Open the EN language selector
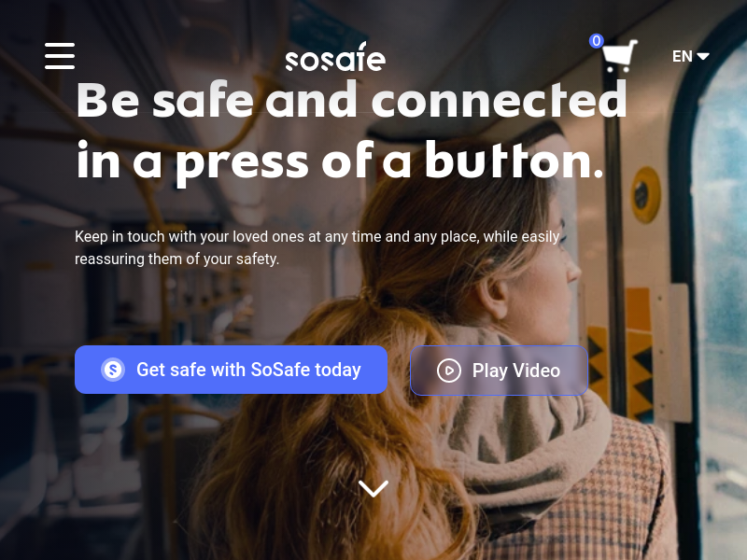This screenshot has height=560, width=747. pyautogui.click(x=691, y=56)
